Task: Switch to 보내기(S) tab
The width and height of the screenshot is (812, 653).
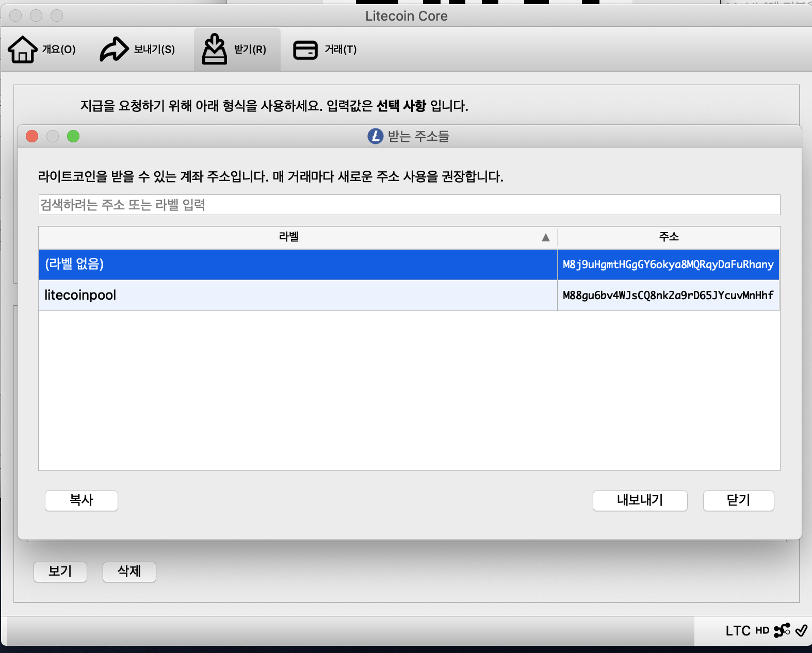Action: [137, 50]
